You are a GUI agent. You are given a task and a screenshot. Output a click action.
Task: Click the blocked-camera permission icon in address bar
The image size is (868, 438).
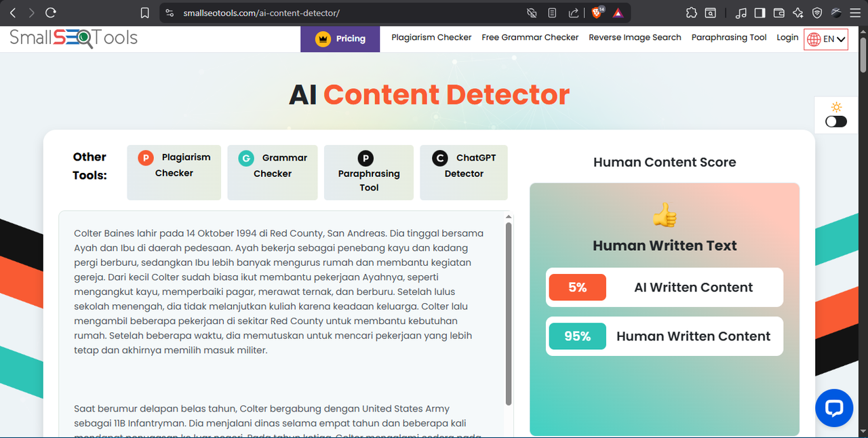(532, 13)
